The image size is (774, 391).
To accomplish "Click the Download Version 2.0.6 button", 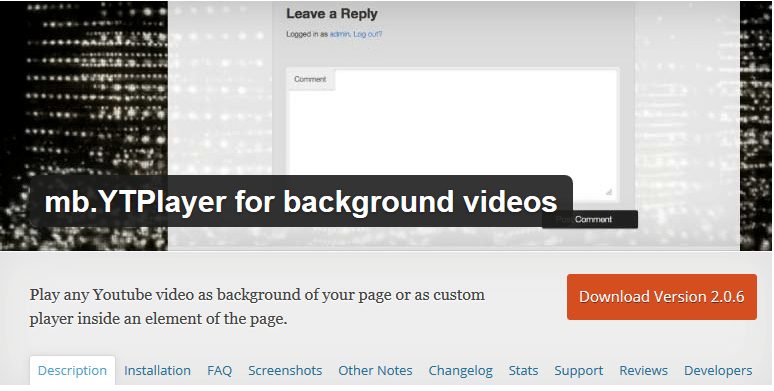I will tap(661, 297).
